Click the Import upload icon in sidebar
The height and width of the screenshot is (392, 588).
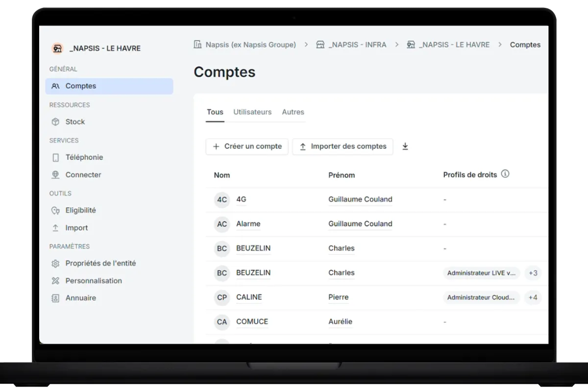point(55,228)
